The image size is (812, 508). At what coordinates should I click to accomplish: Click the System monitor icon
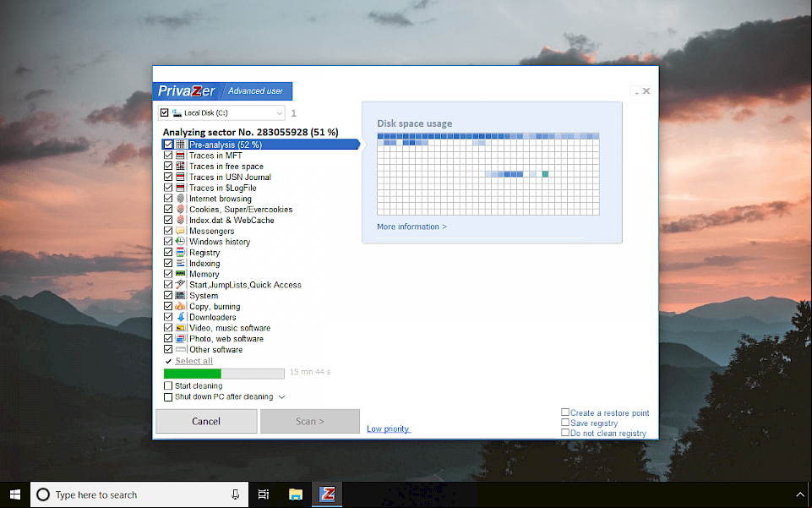click(180, 295)
